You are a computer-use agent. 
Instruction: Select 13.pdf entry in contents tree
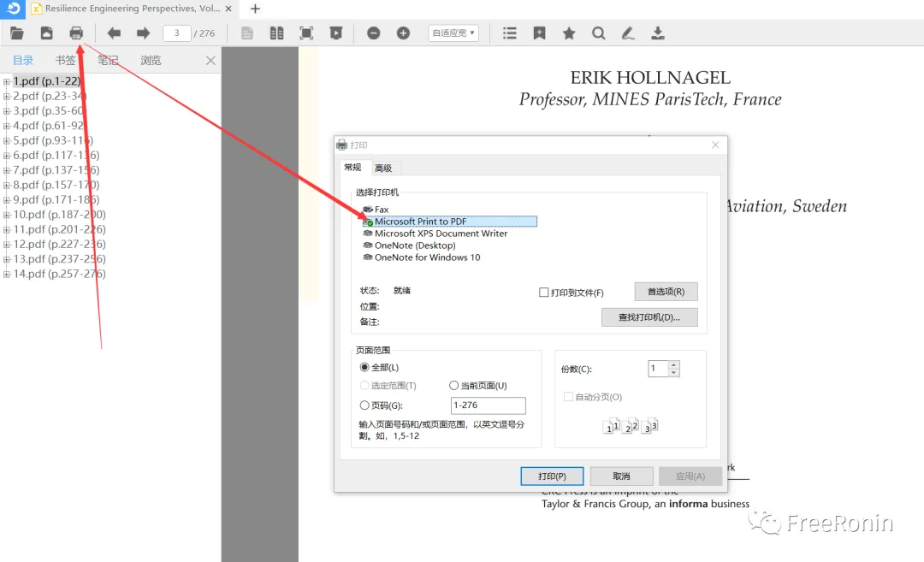coord(60,259)
